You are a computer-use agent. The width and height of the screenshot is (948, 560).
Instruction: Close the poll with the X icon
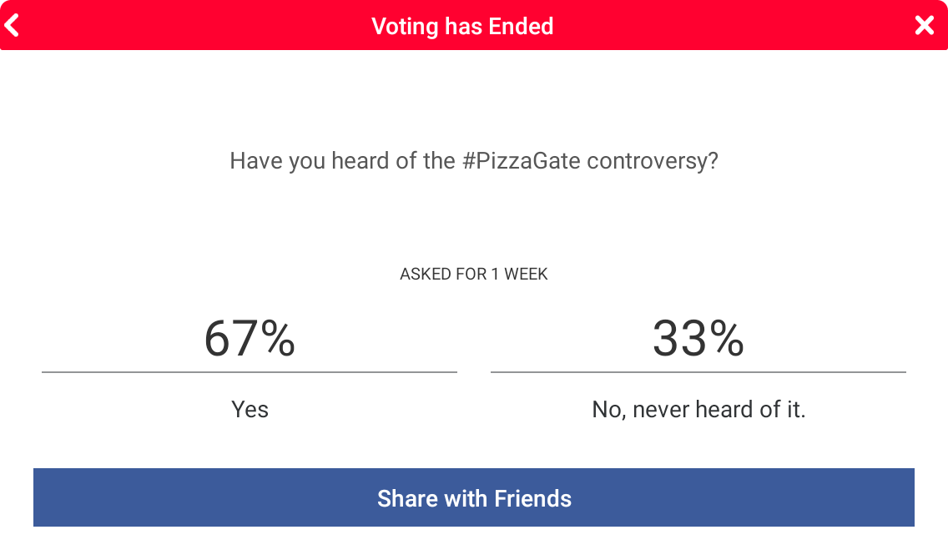coord(924,26)
